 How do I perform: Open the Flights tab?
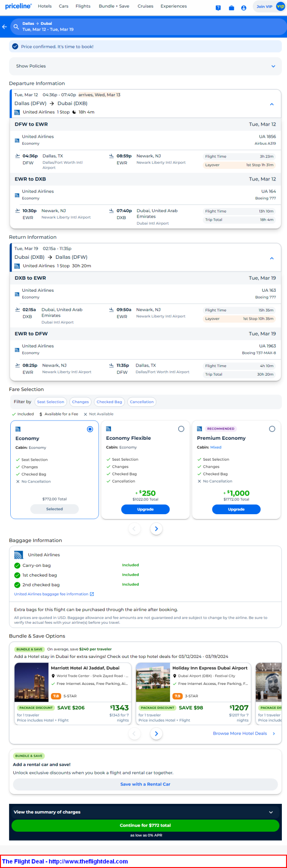point(83,6)
